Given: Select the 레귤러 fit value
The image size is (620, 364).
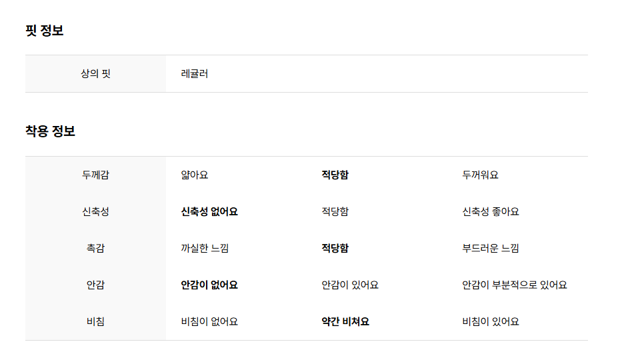Looking at the screenshot, I should click(194, 74).
